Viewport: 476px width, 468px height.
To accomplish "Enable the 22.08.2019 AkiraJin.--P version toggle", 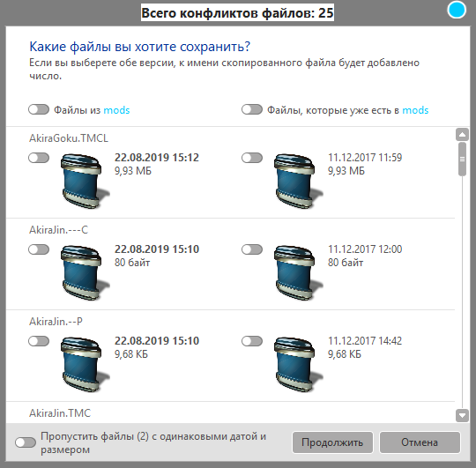I will (x=39, y=341).
